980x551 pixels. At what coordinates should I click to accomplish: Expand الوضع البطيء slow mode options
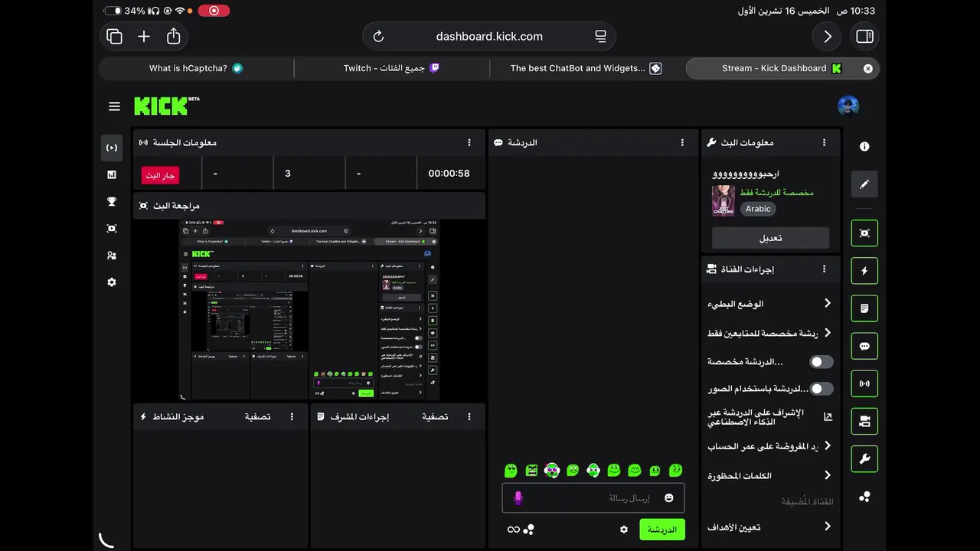(x=769, y=304)
